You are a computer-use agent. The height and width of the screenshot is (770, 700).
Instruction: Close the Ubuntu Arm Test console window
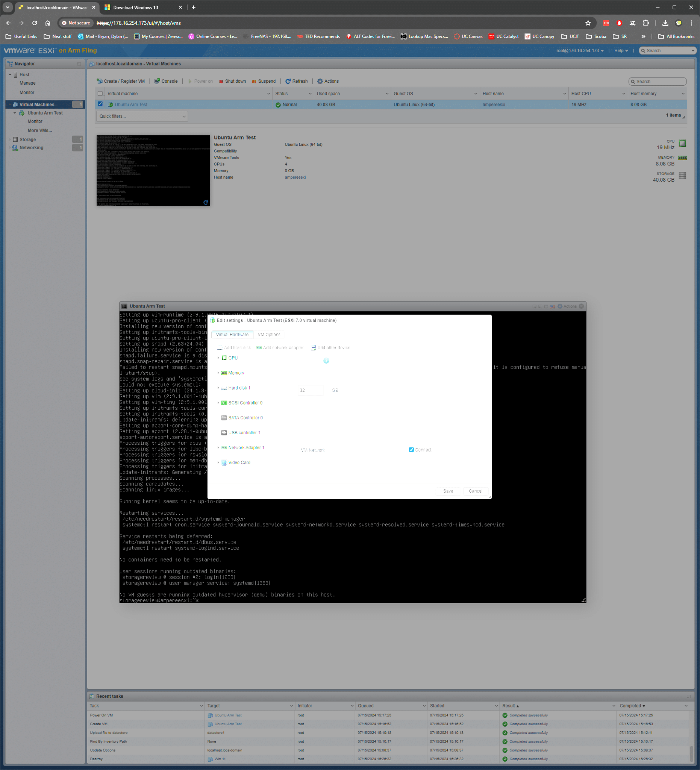581,306
